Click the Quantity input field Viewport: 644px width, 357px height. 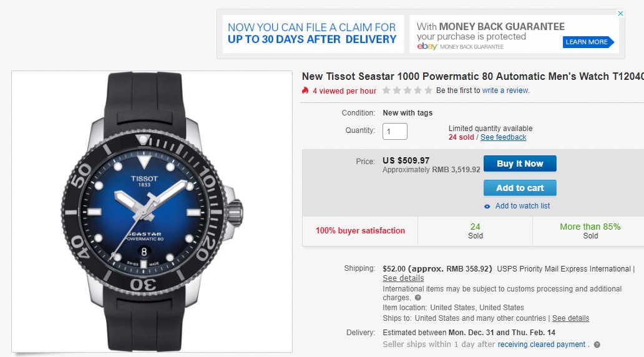pos(394,132)
